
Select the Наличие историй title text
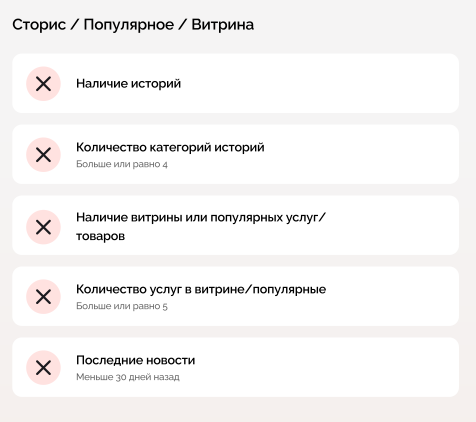point(128,83)
